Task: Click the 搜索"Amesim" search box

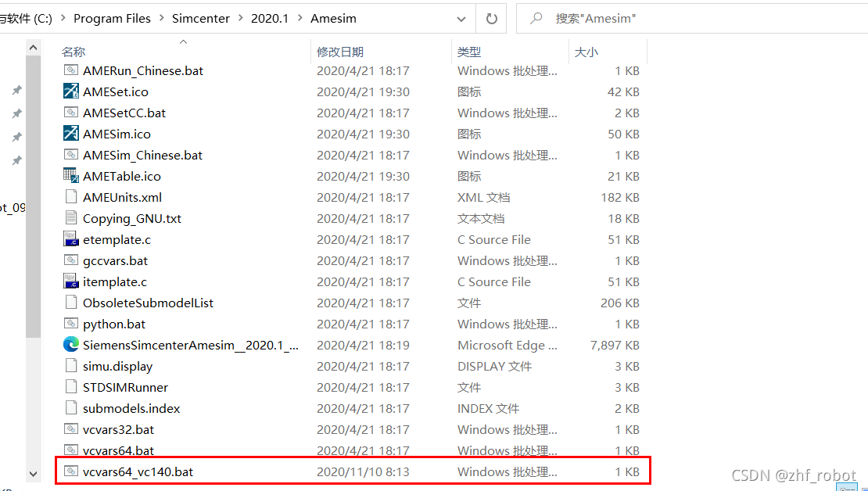Action: coord(692,18)
